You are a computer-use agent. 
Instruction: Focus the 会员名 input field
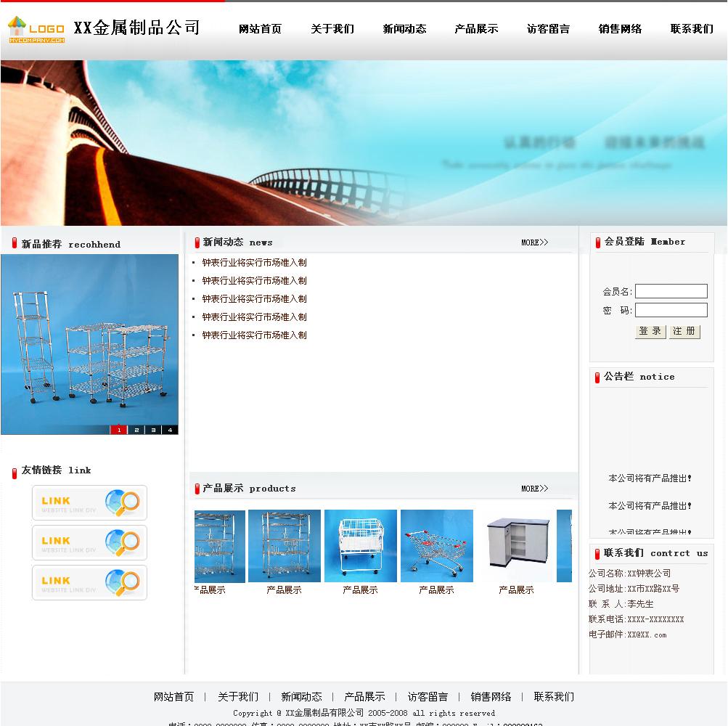click(671, 291)
